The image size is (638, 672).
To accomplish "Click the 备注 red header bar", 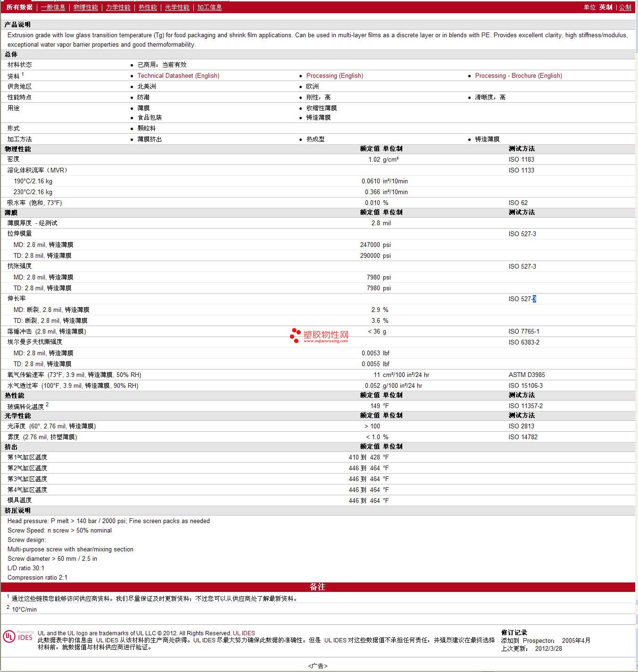I will click(318, 587).
